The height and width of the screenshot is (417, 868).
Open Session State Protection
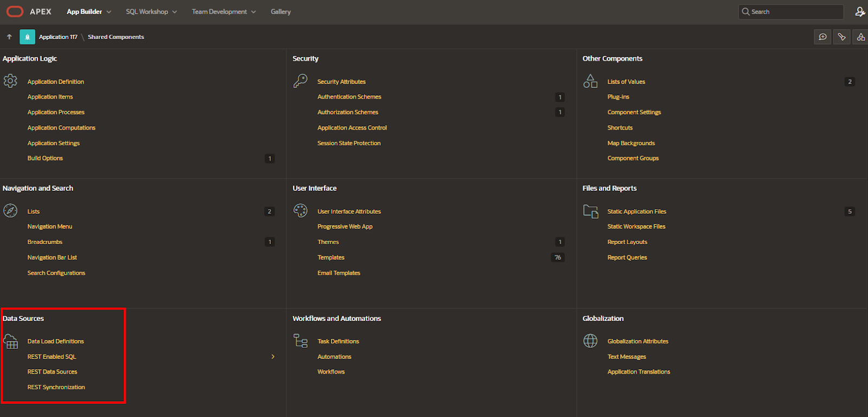tap(349, 143)
